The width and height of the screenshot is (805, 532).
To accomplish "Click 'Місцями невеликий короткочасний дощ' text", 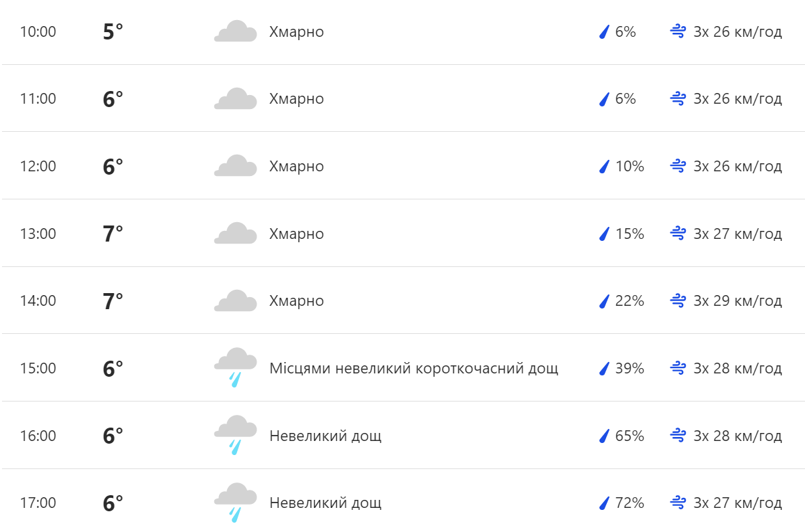I will [413, 368].
